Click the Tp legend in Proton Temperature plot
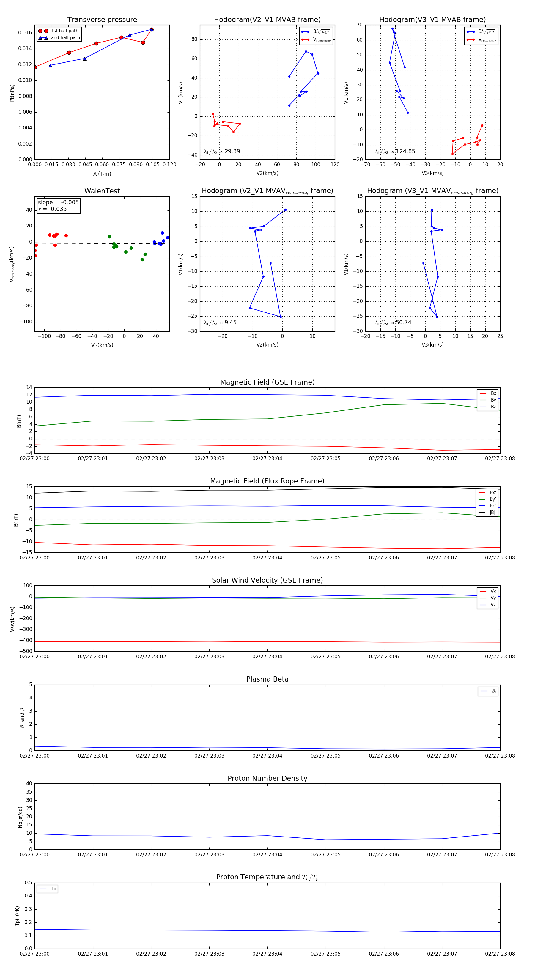Screen dimensions: 535x980 tap(48, 889)
